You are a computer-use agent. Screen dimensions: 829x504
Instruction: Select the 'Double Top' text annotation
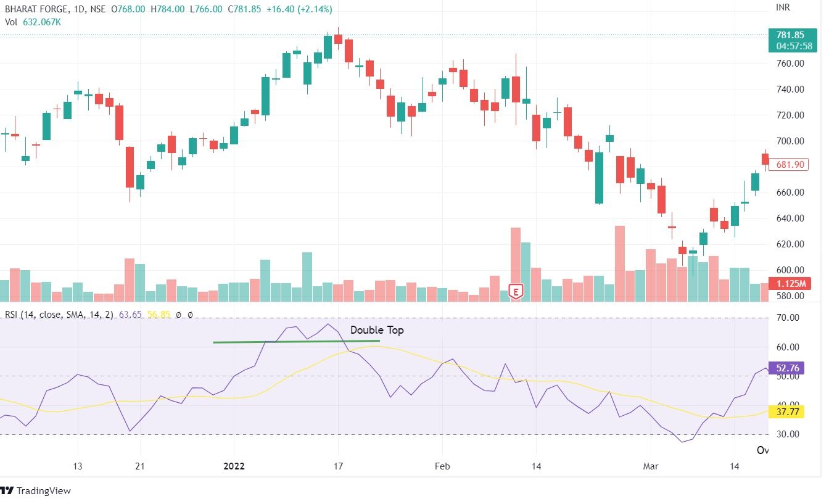click(x=377, y=330)
